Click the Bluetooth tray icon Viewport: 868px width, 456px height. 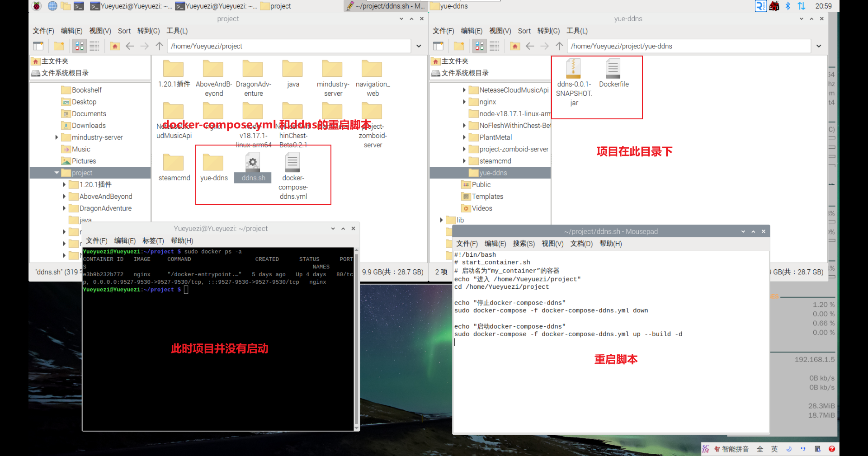pos(788,6)
